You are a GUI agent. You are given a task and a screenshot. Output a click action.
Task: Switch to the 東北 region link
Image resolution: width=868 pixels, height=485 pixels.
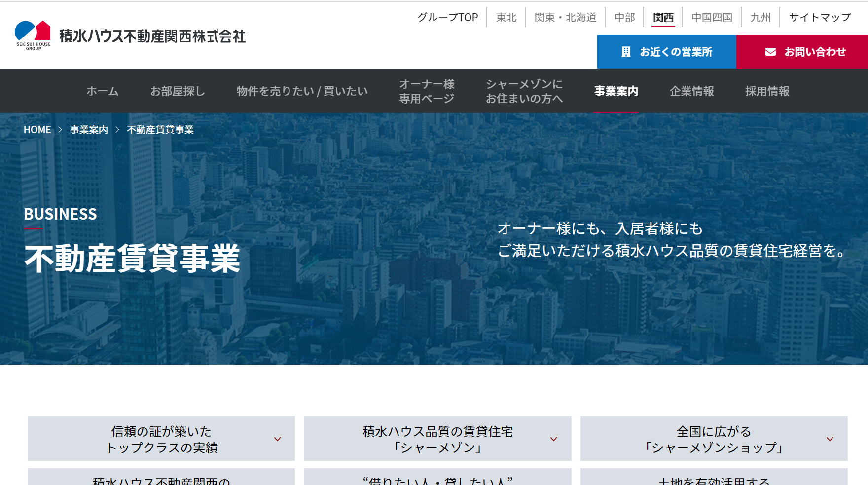point(506,17)
